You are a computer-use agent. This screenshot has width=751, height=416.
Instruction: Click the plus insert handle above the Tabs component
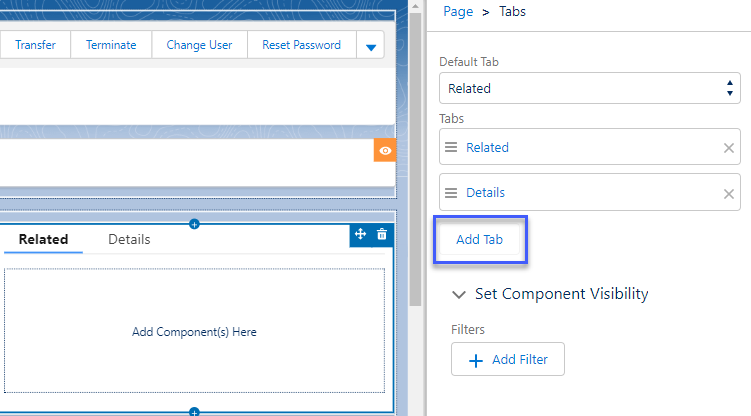195,223
